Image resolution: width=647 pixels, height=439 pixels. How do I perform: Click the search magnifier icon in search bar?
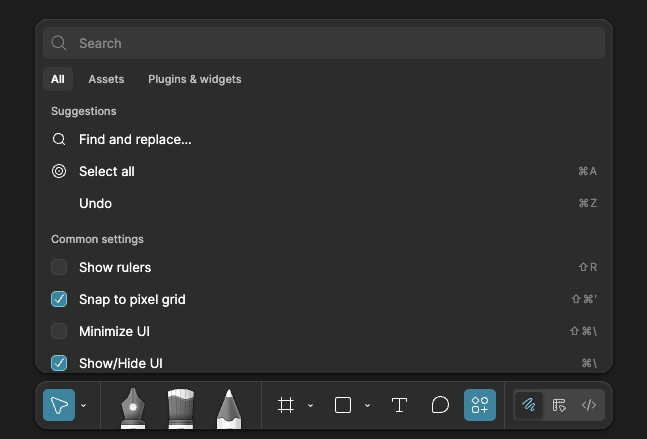pos(59,43)
